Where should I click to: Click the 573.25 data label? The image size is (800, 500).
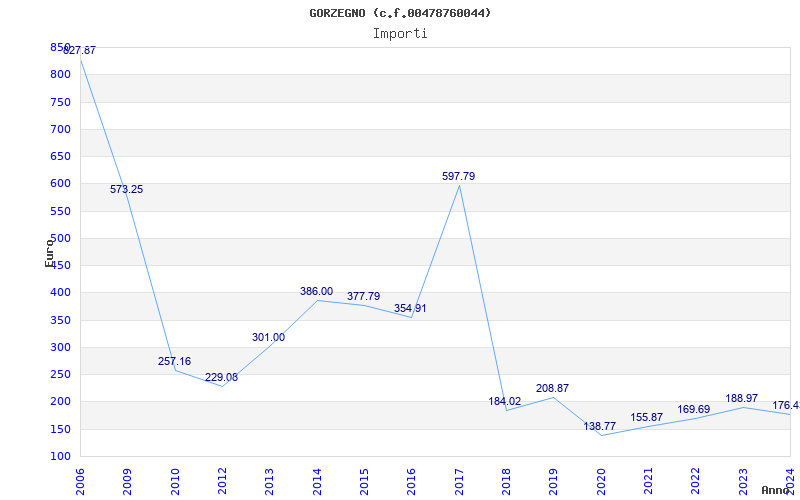point(127,189)
